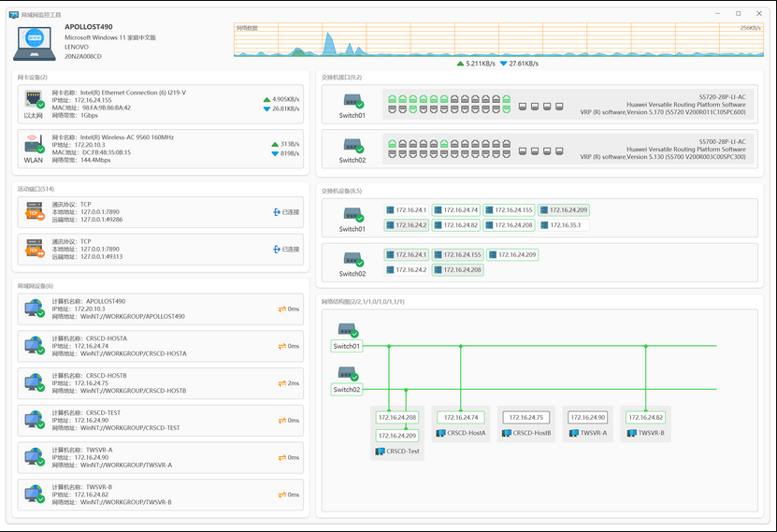Viewport: 777px width, 532px height.
Task: Select computer icon of TWSVR-A device
Action: (35, 456)
